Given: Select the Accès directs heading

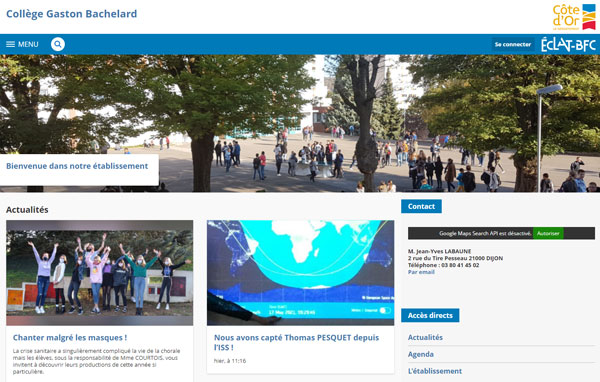Looking at the screenshot, I should click(430, 315).
